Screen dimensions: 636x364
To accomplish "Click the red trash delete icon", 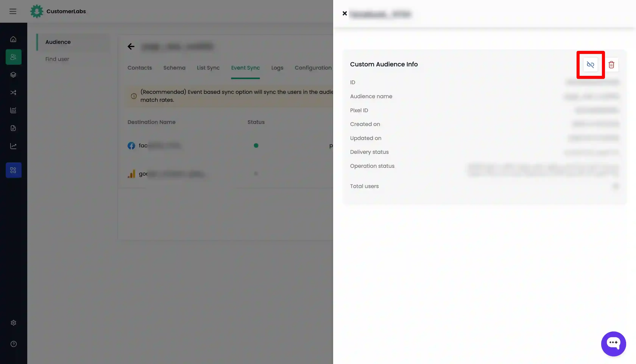I will pyautogui.click(x=611, y=65).
